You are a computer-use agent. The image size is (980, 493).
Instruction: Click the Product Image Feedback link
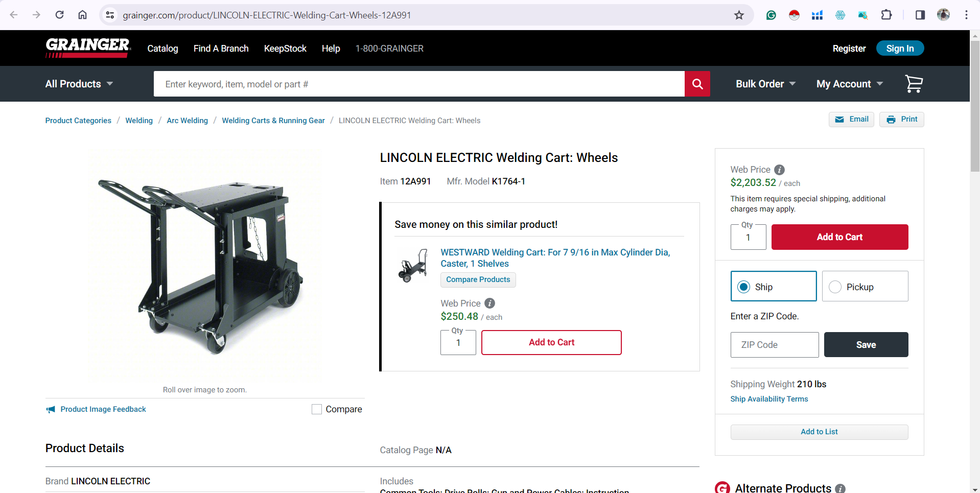pos(96,409)
